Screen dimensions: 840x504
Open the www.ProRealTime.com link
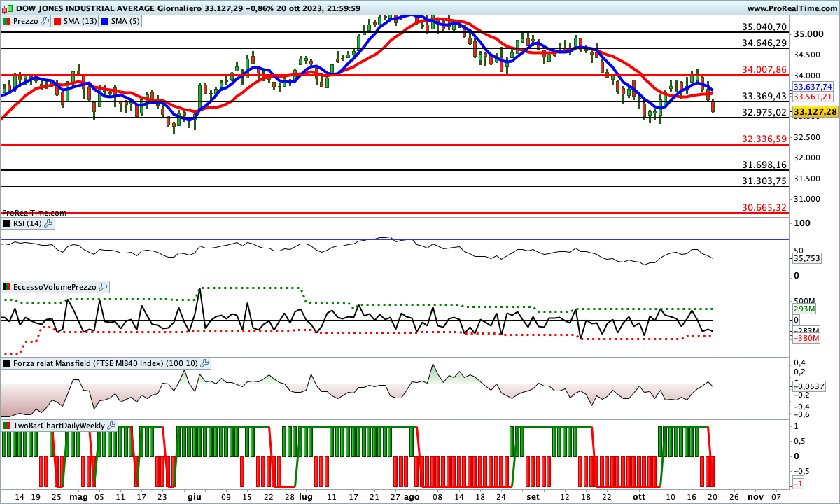coord(792,8)
